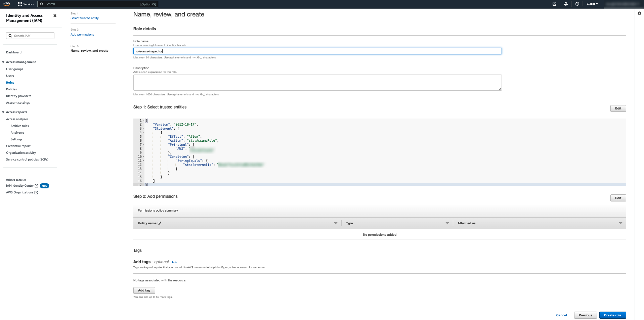Open the notifications bell
This screenshot has height=320, width=644.
566,4
